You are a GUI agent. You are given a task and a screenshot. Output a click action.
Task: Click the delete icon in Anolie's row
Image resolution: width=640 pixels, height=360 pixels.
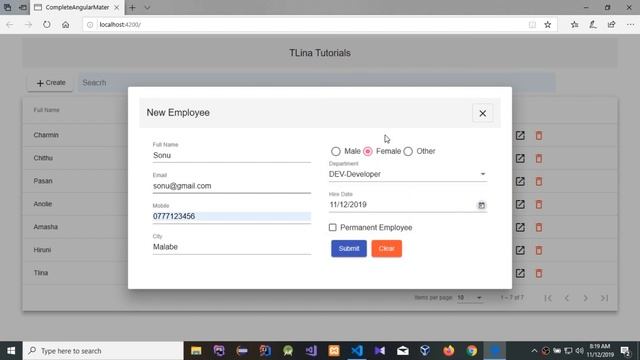pyautogui.click(x=539, y=204)
